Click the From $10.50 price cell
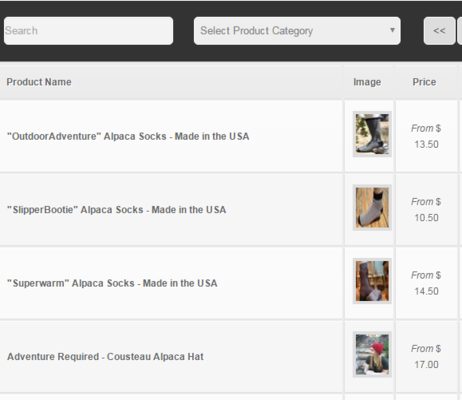This screenshot has height=400, width=462. click(x=426, y=210)
